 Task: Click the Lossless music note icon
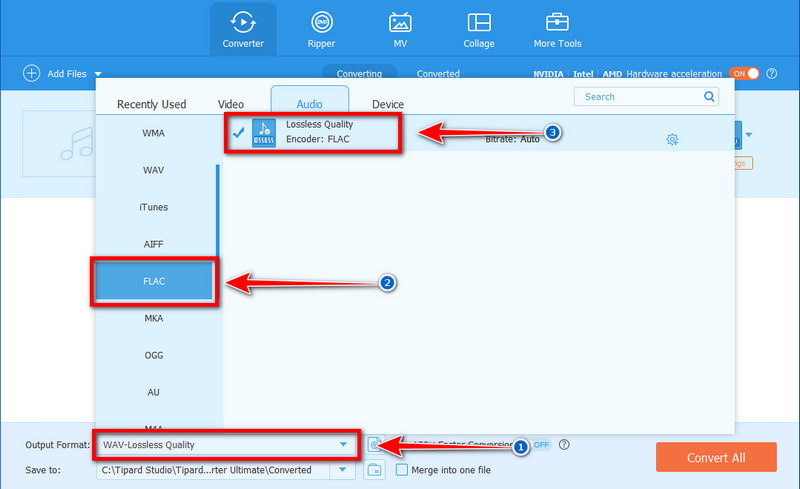(x=264, y=133)
